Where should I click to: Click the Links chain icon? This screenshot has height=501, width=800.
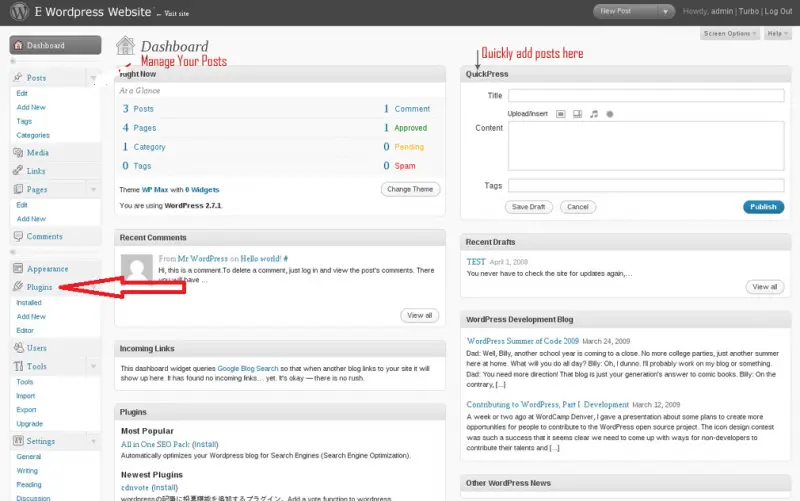pyautogui.click(x=18, y=170)
